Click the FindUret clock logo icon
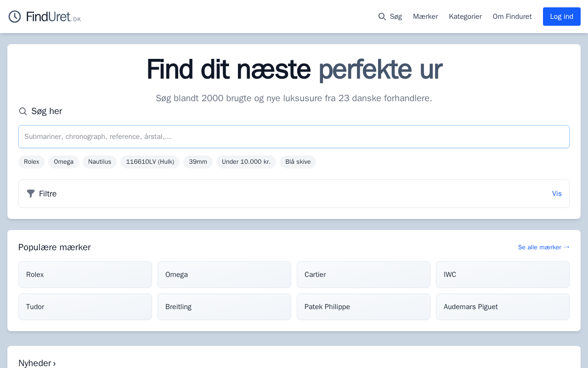 tap(15, 17)
